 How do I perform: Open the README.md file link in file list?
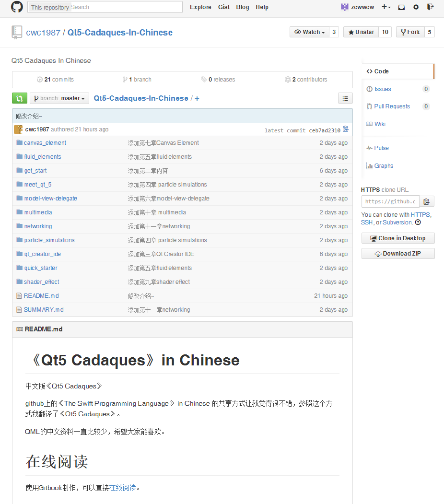coord(41,296)
